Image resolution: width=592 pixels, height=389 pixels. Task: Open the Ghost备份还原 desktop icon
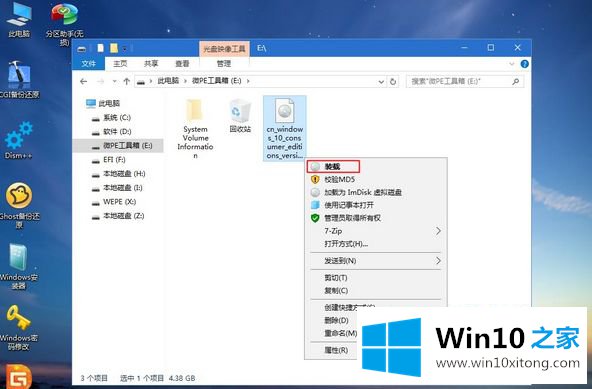click(x=19, y=206)
